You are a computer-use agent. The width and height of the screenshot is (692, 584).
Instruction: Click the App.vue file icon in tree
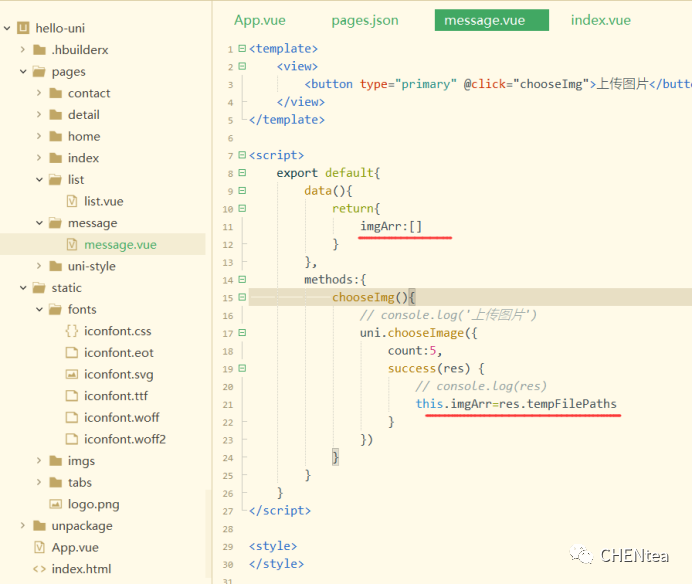(39, 547)
